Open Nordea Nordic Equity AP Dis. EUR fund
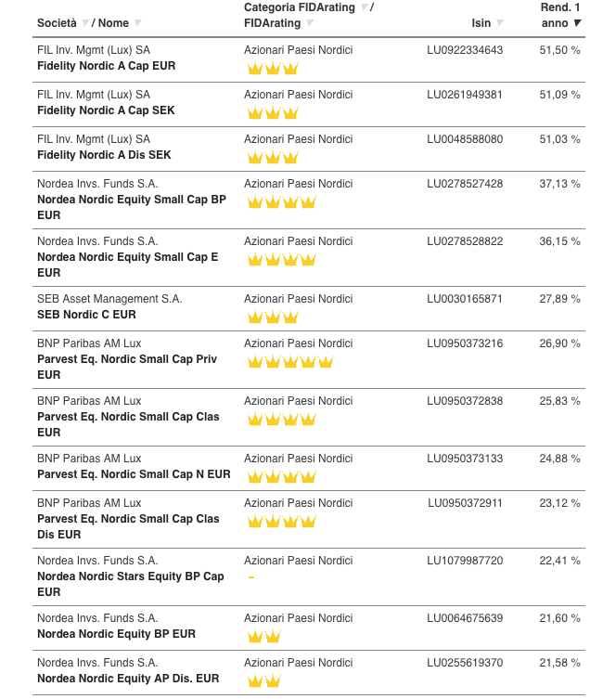The width and height of the screenshot is (616, 699). point(128,679)
